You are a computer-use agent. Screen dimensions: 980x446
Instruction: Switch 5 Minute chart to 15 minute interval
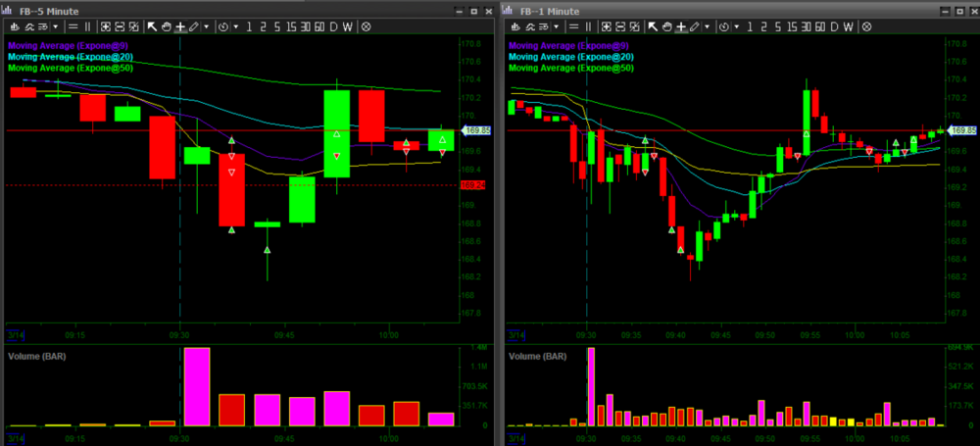[x=291, y=26]
